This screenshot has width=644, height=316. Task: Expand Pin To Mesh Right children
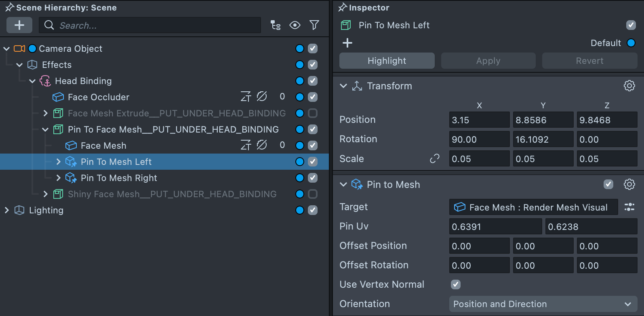pyautogui.click(x=58, y=178)
